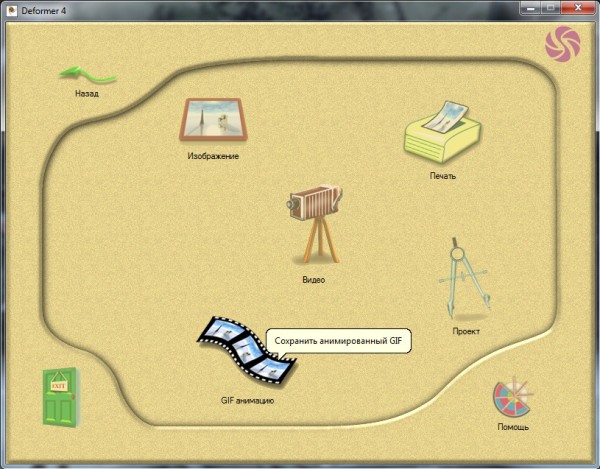This screenshot has height=469, width=600.
Task: Select the framed picture image icon
Action: (x=212, y=122)
